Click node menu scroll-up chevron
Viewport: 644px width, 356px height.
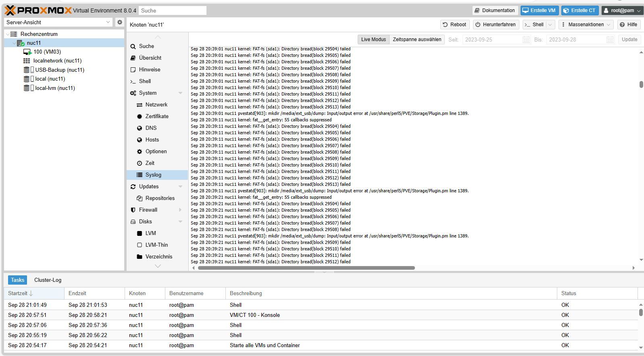pyautogui.click(x=158, y=37)
